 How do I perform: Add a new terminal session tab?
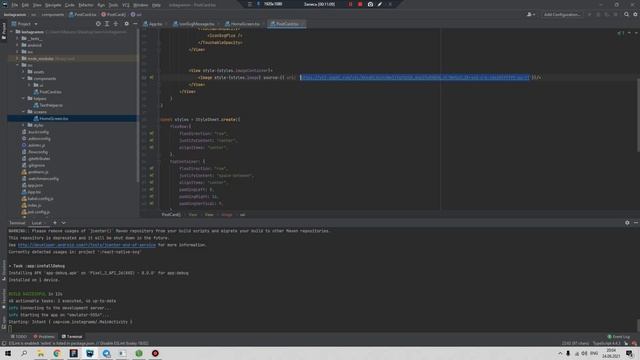click(x=55, y=223)
